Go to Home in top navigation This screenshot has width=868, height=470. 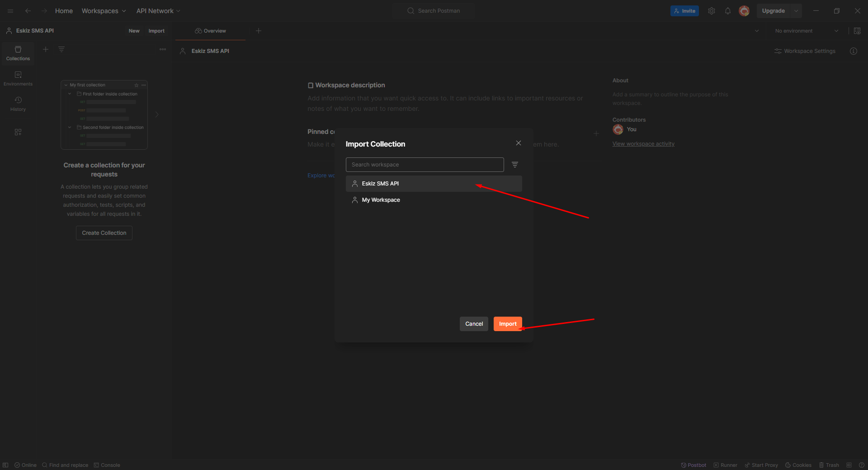tap(64, 11)
